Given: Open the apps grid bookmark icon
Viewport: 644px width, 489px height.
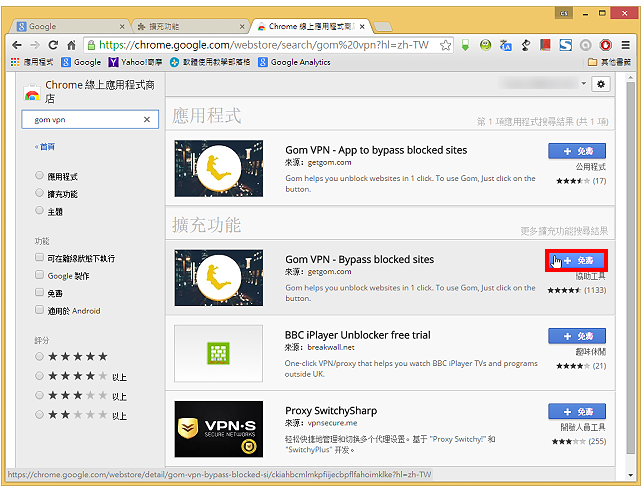Looking at the screenshot, I should tap(15, 62).
